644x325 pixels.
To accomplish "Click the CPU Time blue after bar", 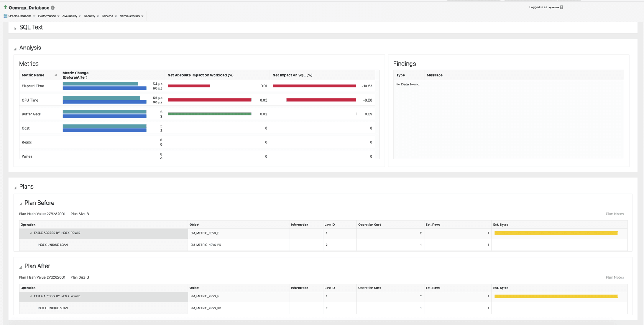I will pos(105,102).
